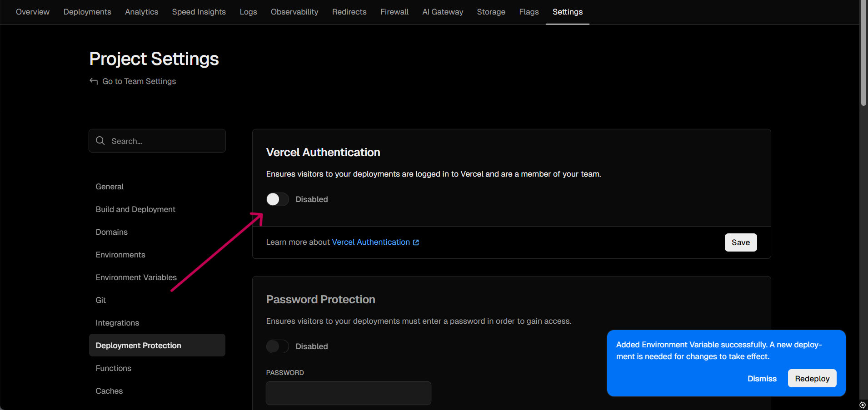Click the search magnifier icon in sidebar
The height and width of the screenshot is (410, 868).
100,141
